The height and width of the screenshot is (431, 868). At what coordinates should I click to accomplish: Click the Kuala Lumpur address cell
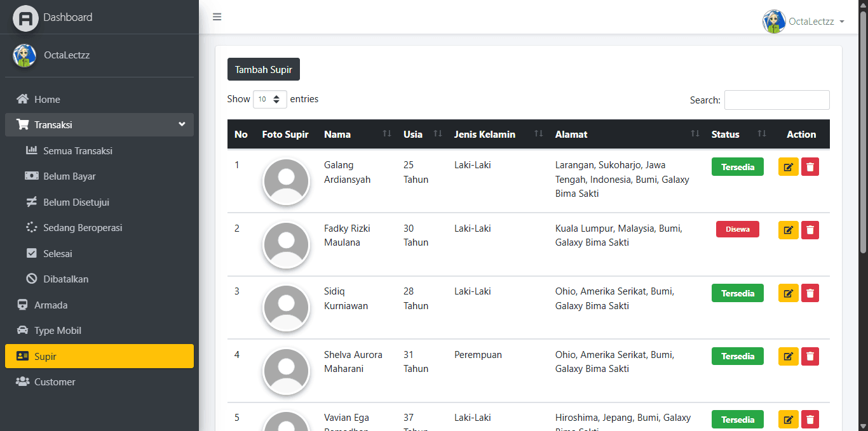[619, 235]
